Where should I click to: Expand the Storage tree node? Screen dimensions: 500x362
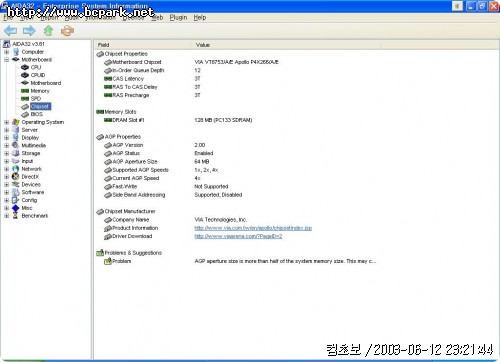(x=6, y=153)
